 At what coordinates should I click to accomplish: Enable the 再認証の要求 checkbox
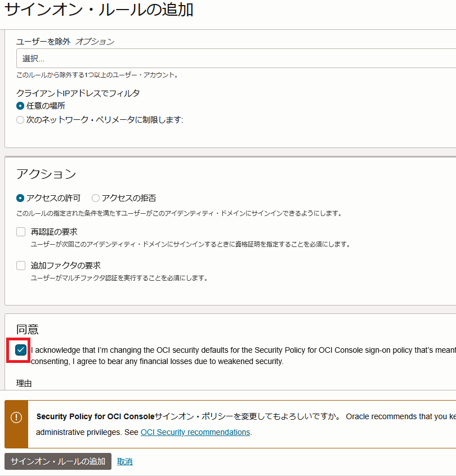[x=21, y=232]
